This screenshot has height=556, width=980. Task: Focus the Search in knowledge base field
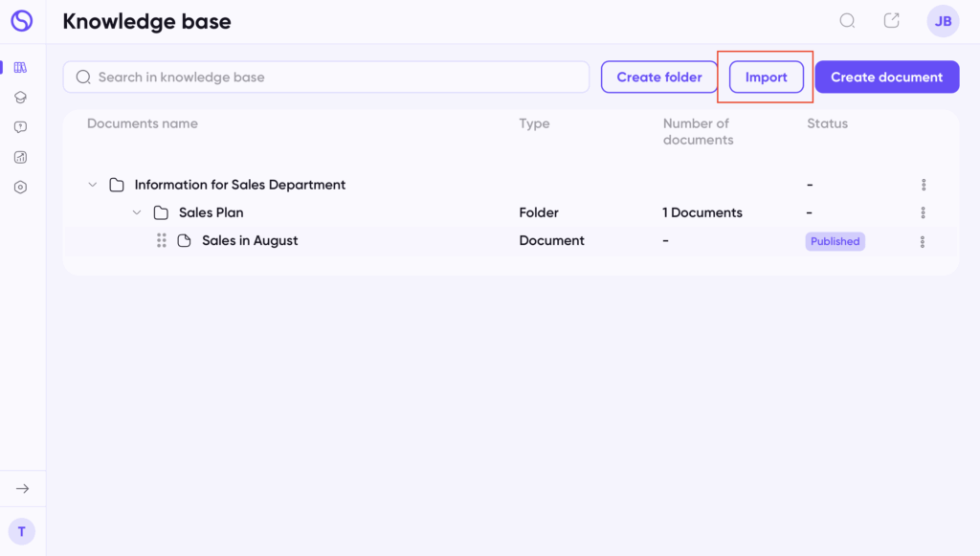click(326, 77)
